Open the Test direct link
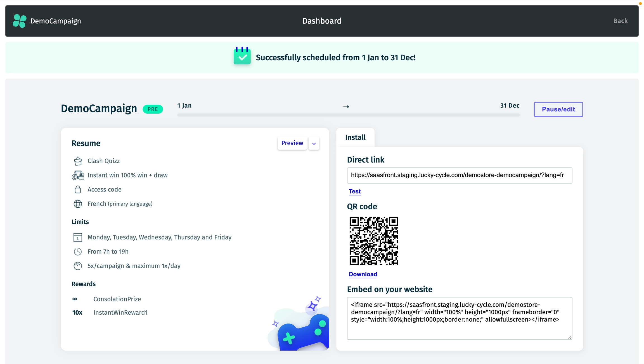 [x=355, y=191]
